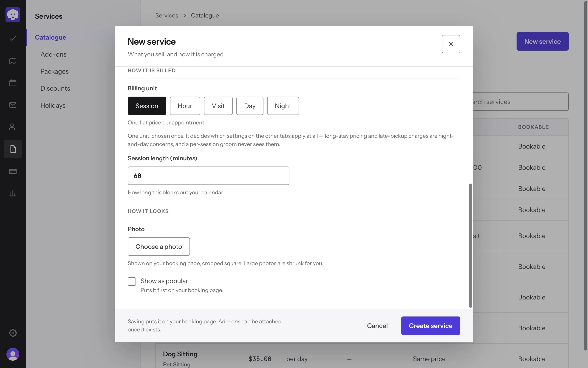This screenshot has width=588, height=368.
Task: Open the calendar icon in sidebar
Action: click(x=13, y=83)
